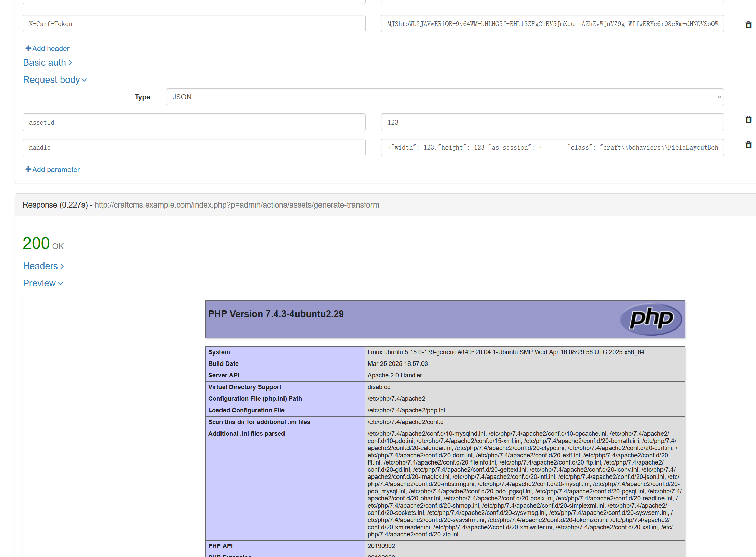Delete the assetId parameter row
756x557 pixels.
click(748, 119)
